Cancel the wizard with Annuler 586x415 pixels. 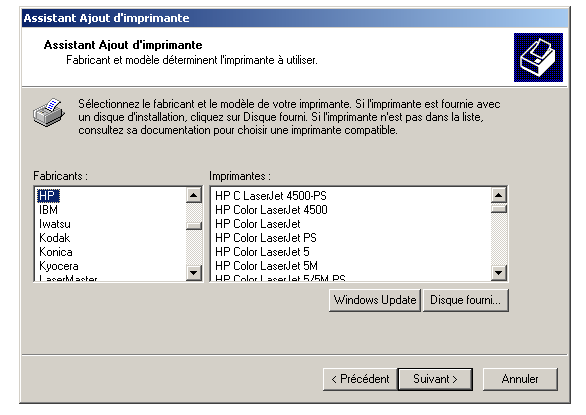click(520, 379)
